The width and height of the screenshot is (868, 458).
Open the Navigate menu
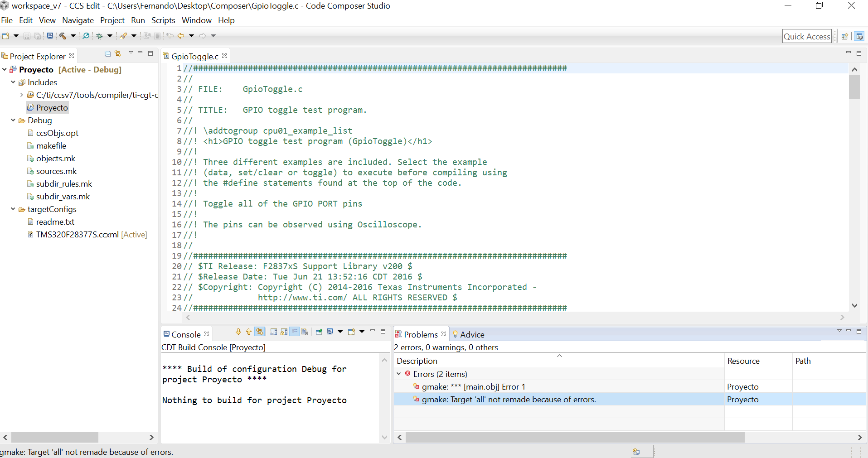point(78,20)
